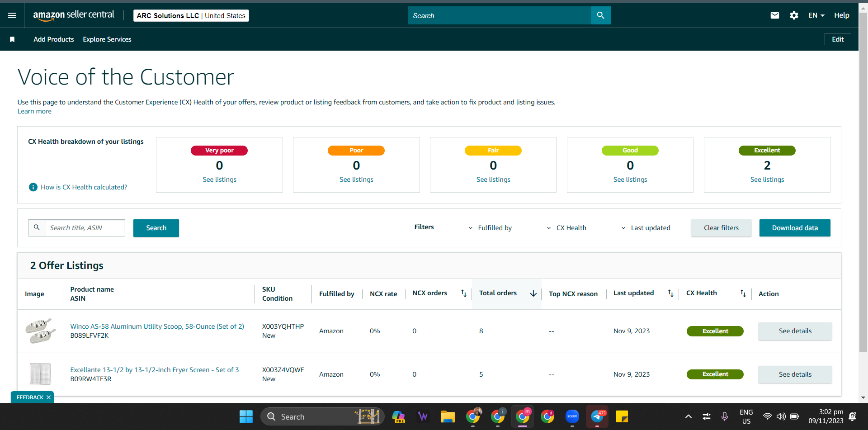Open Explore Services menu item

point(107,39)
